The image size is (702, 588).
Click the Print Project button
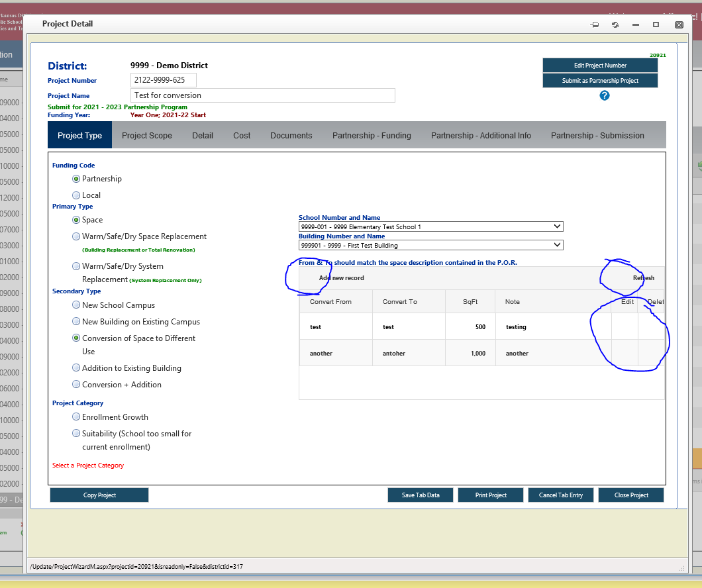click(x=491, y=495)
